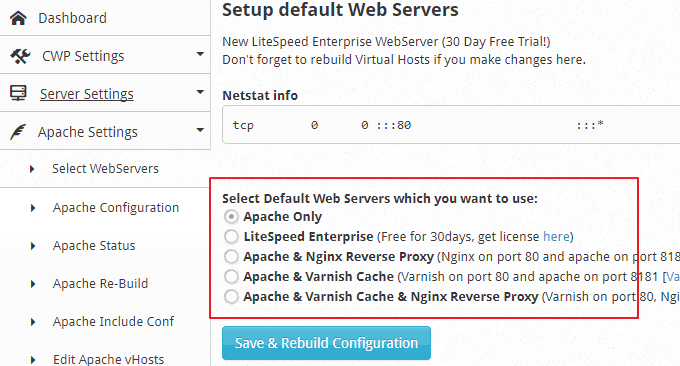
Task: Expand Server Settings dropdown arrow
Action: 200,92
